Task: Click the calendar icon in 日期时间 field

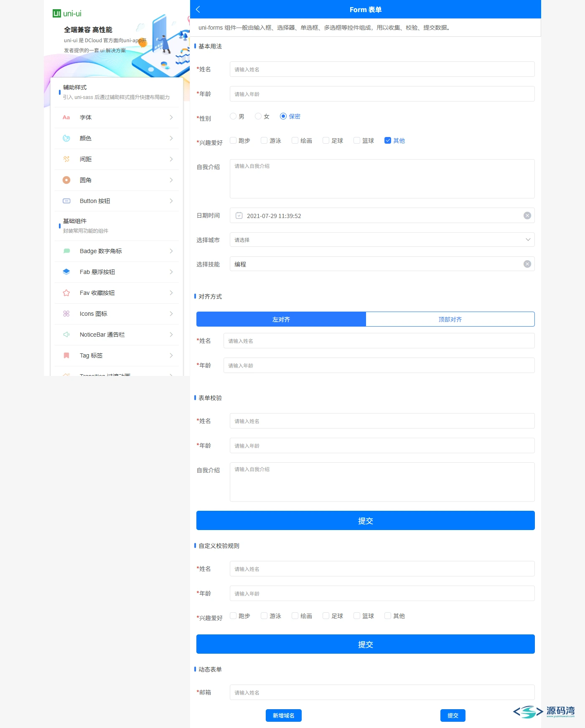Action: pos(239,216)
